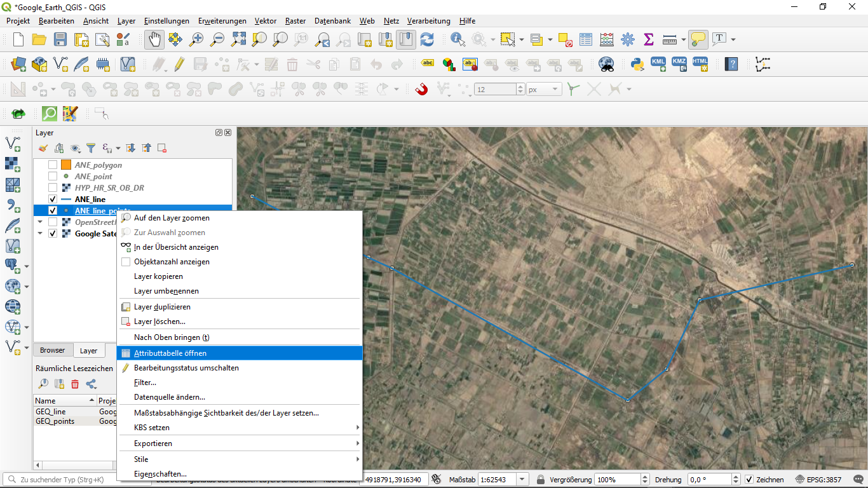
Task: Open Processing Toolbox gear icon
Action: click(x=628, y=39)
